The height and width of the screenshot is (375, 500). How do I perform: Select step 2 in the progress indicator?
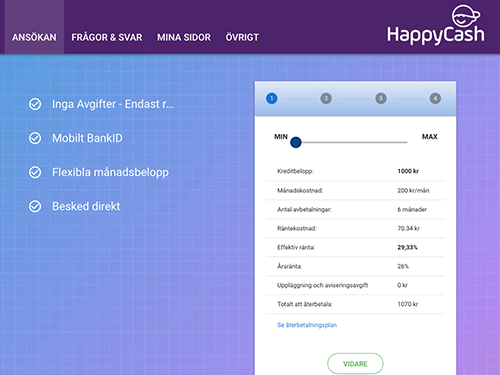pyautogui.click(x=326, y=98)
